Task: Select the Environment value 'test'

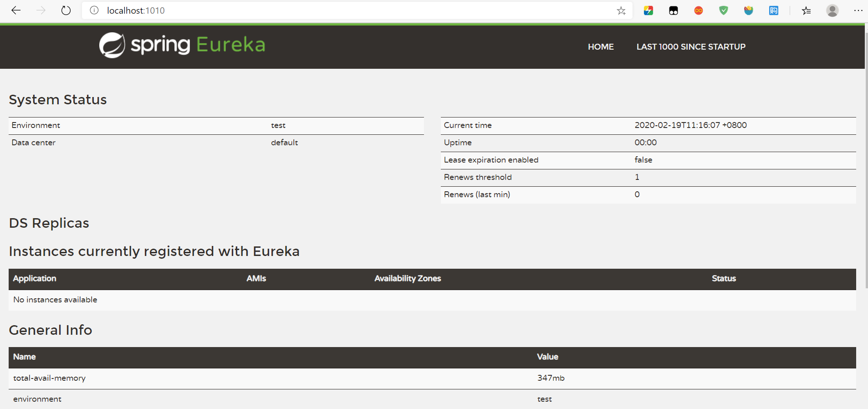Action: [278, 125]
